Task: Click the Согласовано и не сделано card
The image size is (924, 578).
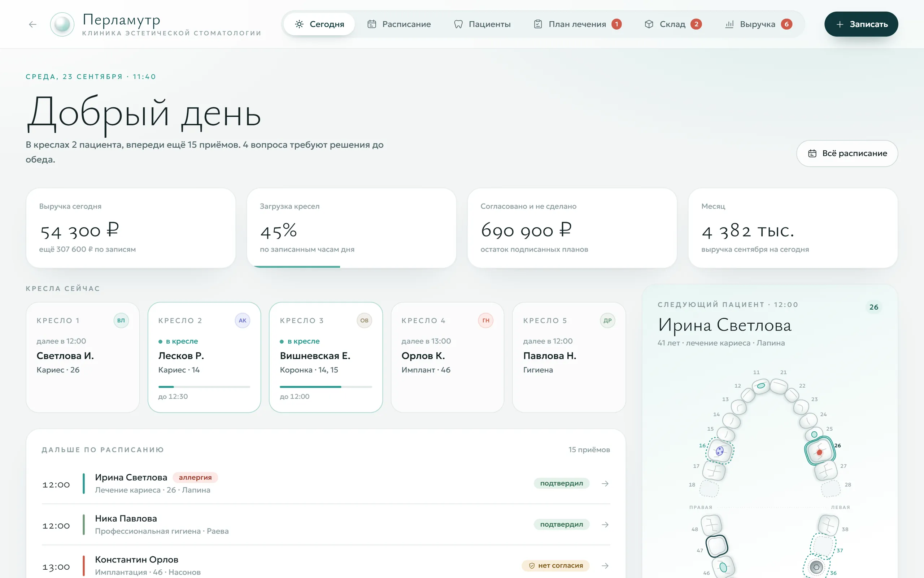Action: pos(572,228)
